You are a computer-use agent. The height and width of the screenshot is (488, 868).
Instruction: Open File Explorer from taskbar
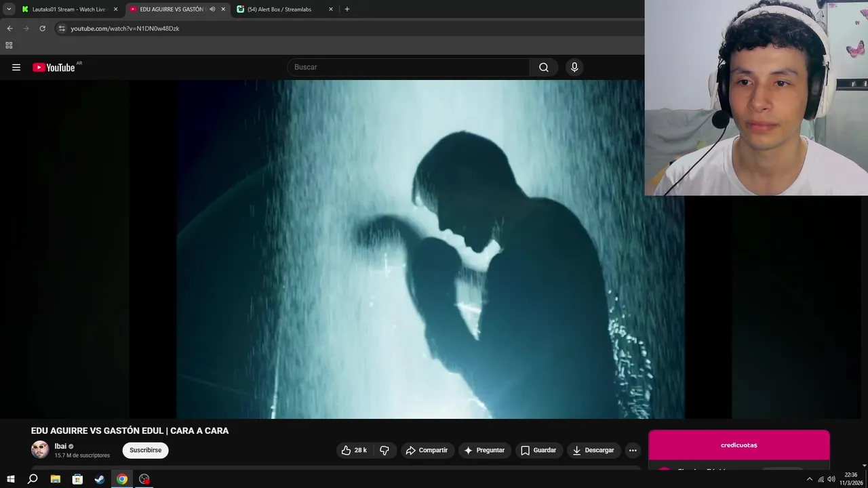[x=56, y=479]
